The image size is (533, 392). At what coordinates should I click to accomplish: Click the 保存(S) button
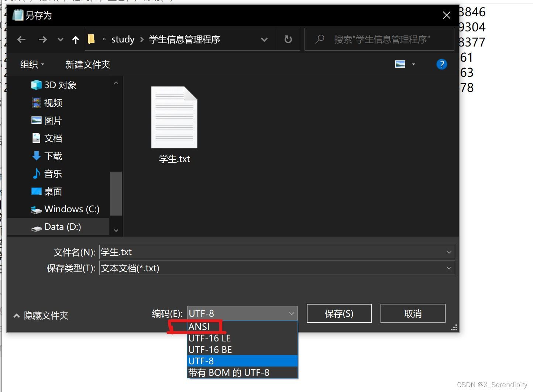339,313
